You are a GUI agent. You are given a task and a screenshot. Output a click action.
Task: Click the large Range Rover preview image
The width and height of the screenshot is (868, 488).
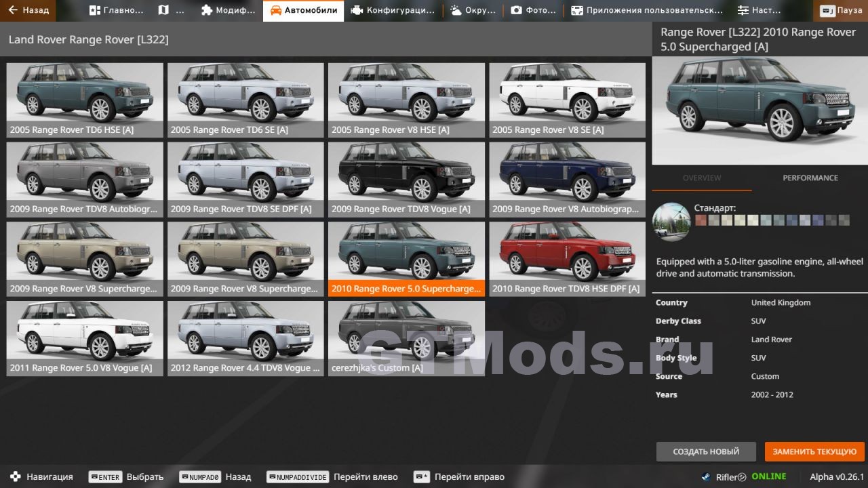click(759, 110)
